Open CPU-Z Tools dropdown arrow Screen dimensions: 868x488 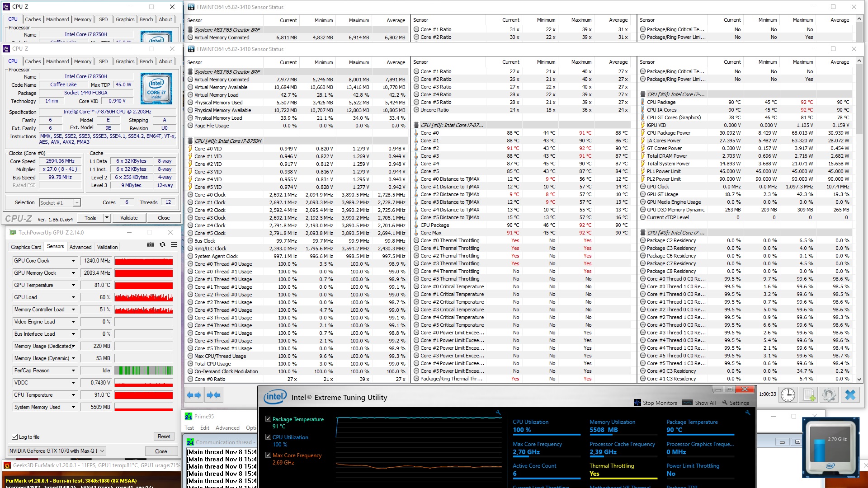(x=107, y=218)
